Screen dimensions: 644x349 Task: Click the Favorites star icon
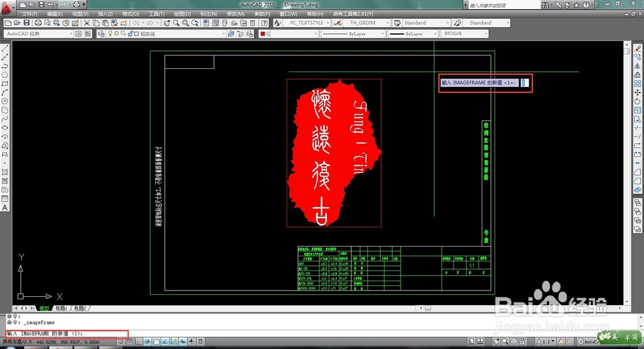pos(576,5)
